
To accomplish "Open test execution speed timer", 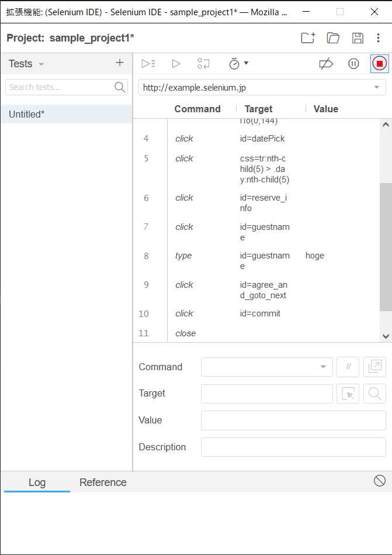I will [x=238, y=64].
